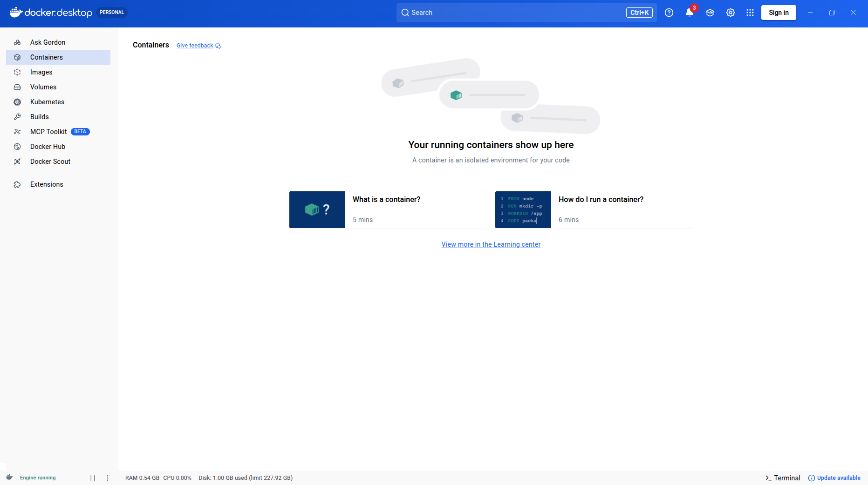
Task: Go to Volumes in sidebar
Action: 43,87
